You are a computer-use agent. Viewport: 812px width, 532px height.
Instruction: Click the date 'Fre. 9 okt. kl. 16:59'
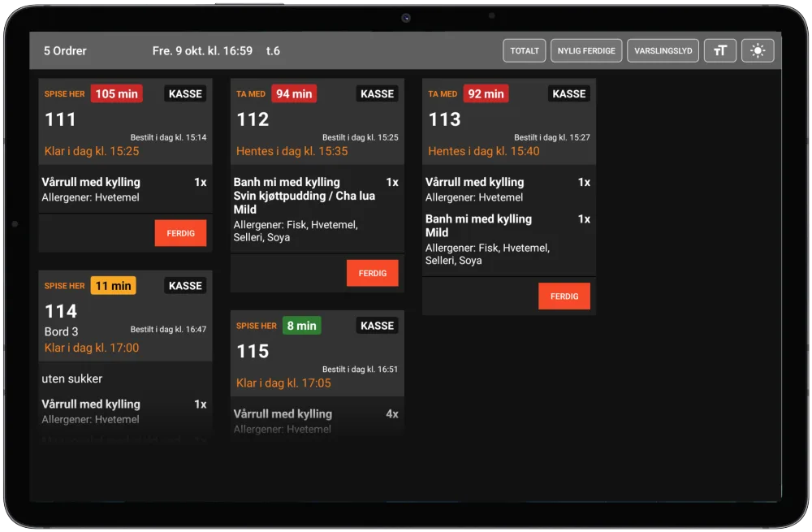click(x=202, y=51)
